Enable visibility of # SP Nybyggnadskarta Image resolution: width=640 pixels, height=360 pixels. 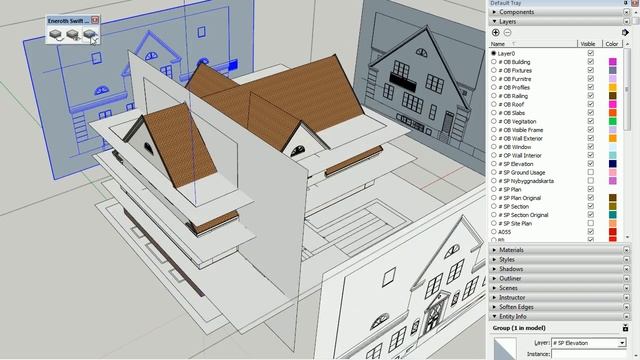pos(591,181)
